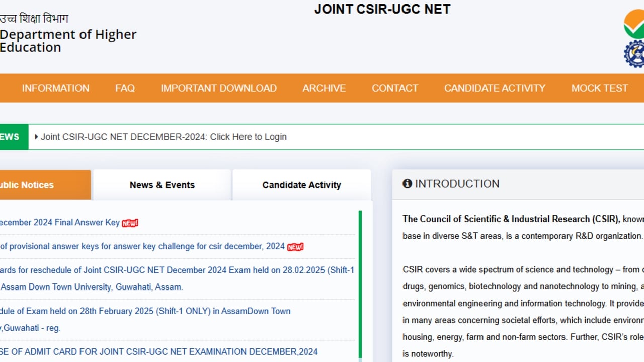Click the NEW badge beside Final Answer Key
644x362 pixels.
pyautogui.click(x=130, y=223)
